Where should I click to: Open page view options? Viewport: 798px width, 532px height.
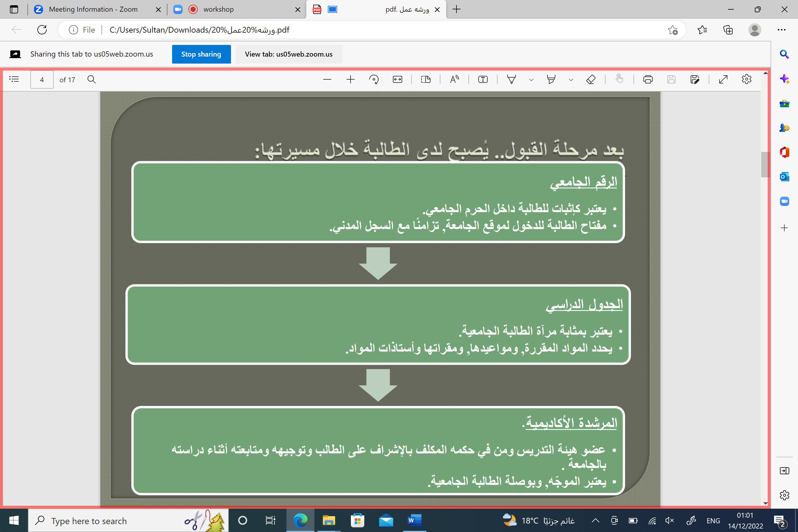(x=426, y=79)
